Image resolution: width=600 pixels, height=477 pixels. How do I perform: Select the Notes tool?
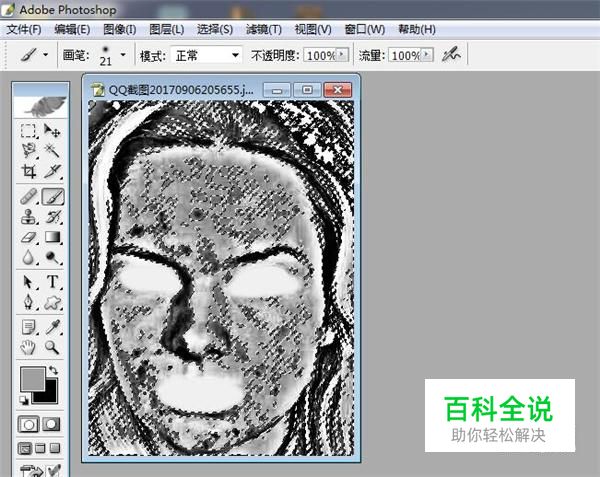point(28,327)
